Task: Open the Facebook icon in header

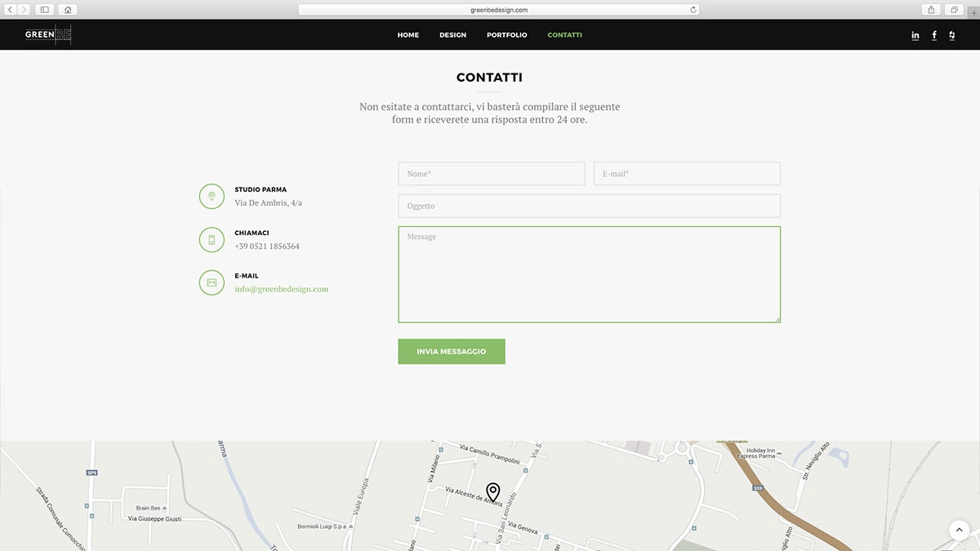Action: click(x=934, y=35)
